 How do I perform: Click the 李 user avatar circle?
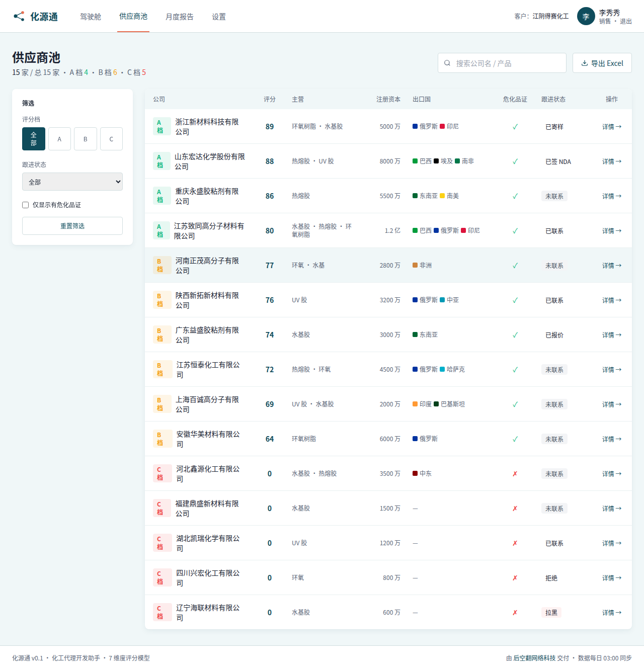pyautogui.click(x=586, y=16)
